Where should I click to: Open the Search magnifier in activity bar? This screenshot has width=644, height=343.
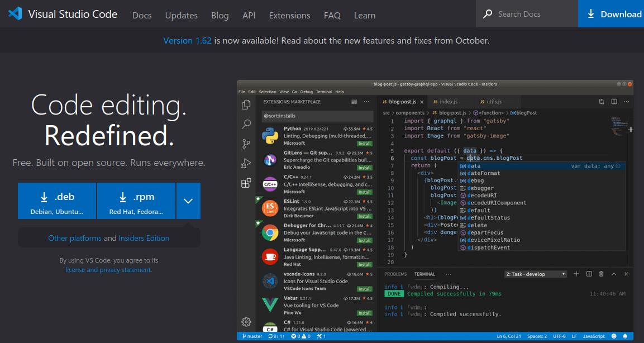[246, 124]
